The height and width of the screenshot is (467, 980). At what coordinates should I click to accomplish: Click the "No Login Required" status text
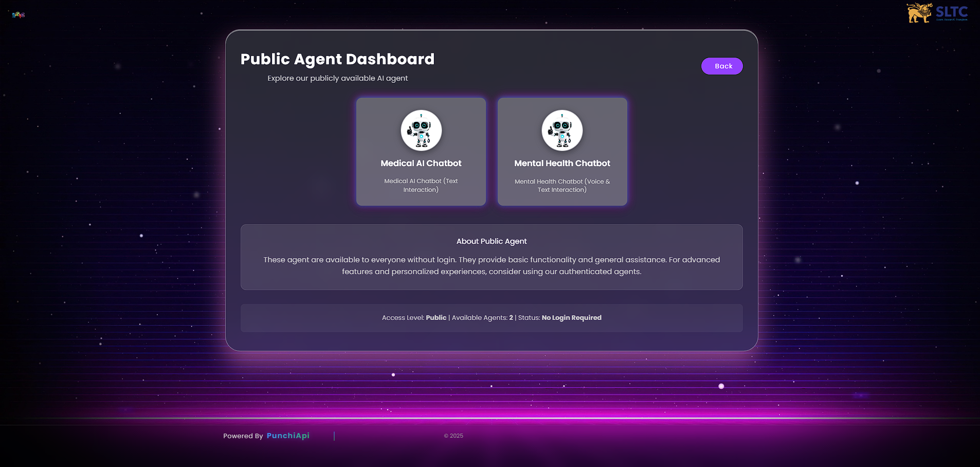(571, 318)
